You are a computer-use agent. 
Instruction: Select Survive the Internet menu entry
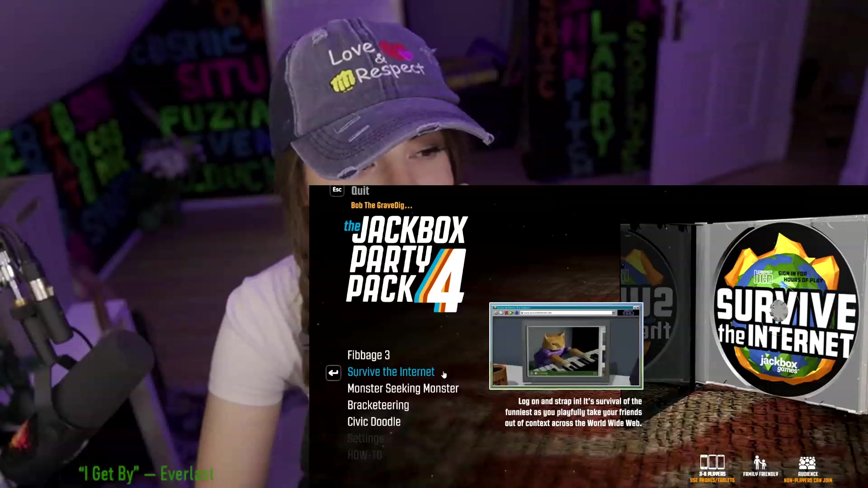click(x=391, y=372)
